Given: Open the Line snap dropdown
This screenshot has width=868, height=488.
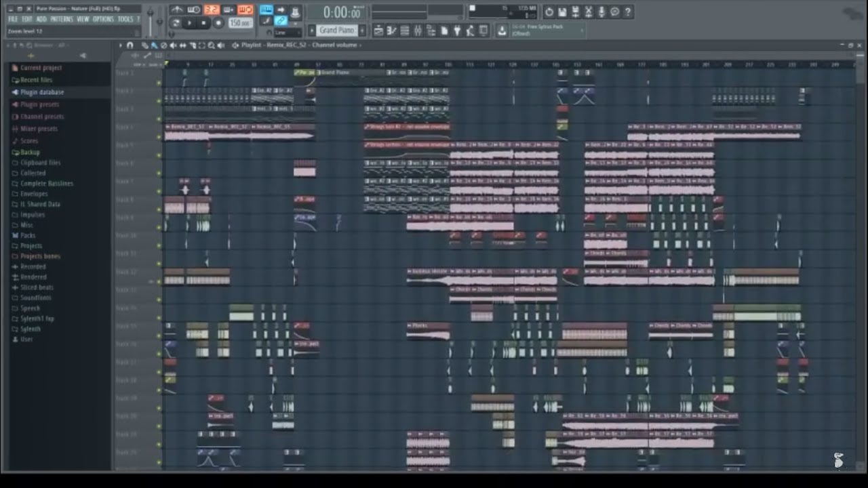Looking at the screenshot, I should (x=288, y=33).
